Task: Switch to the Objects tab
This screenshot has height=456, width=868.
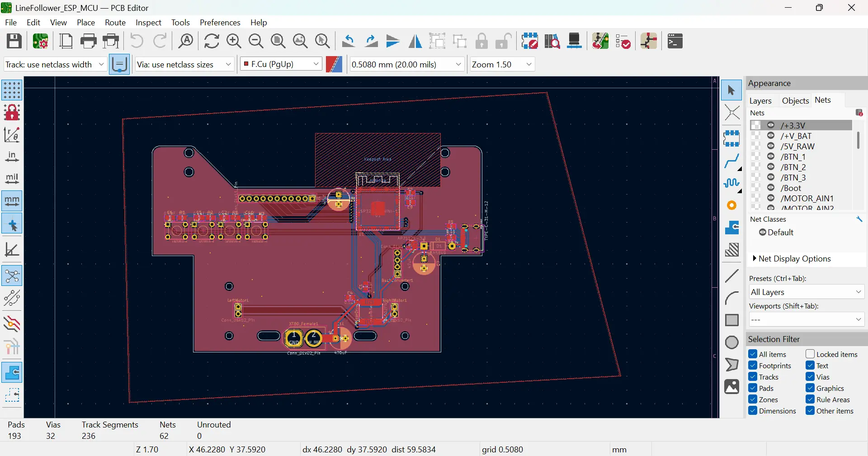Action: click(795, 100)
